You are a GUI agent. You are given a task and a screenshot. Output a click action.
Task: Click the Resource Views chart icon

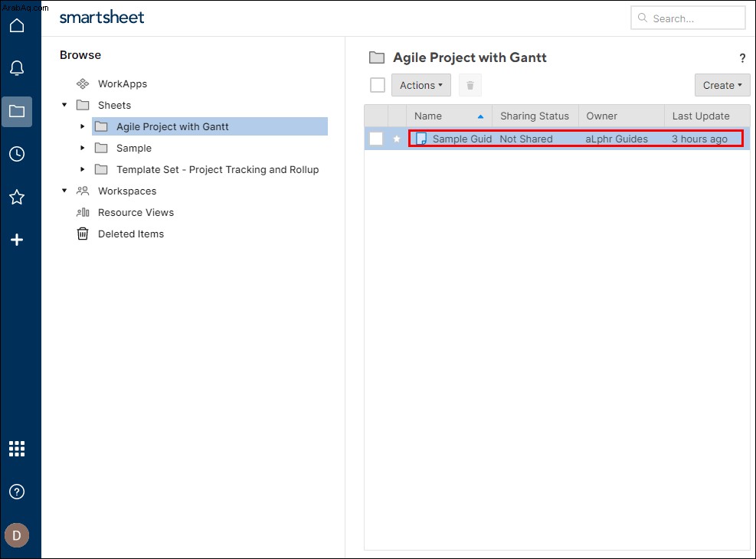tap(83, 213)
